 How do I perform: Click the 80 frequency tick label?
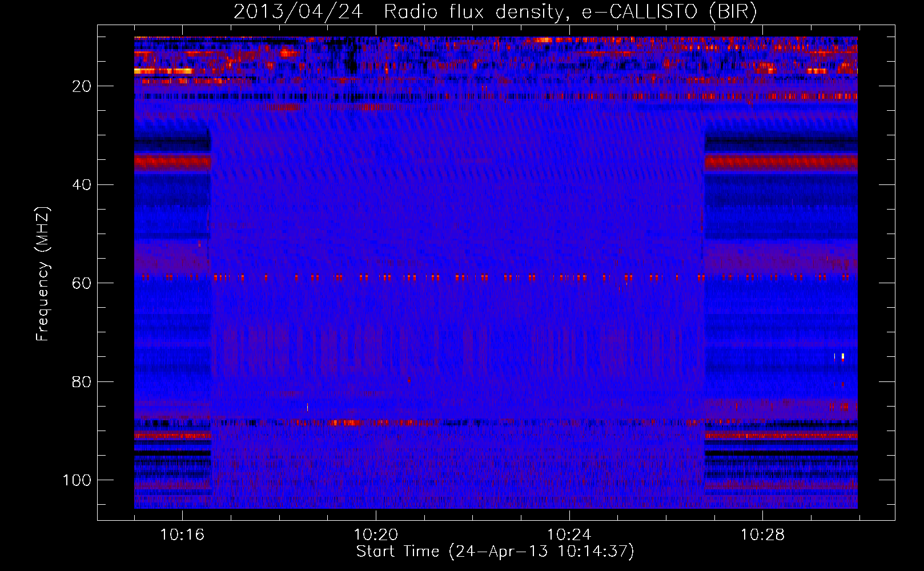[82, 381]
